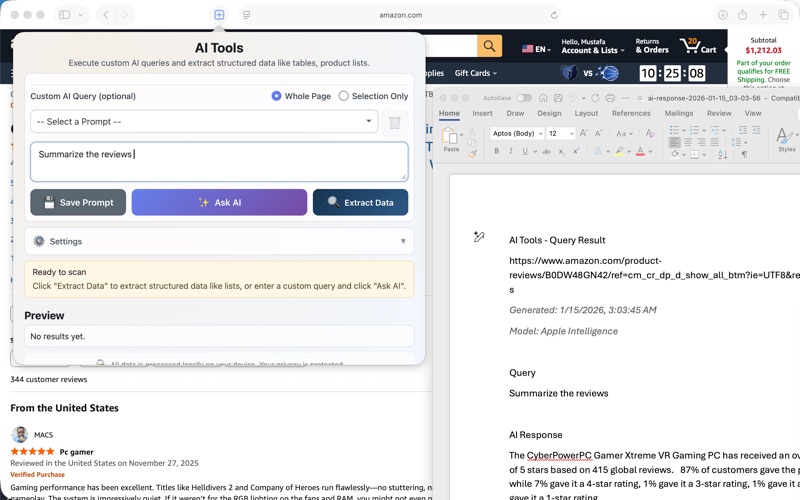Show paragraph marks in Word
800x500 pixels.
(x=745, y=154)
